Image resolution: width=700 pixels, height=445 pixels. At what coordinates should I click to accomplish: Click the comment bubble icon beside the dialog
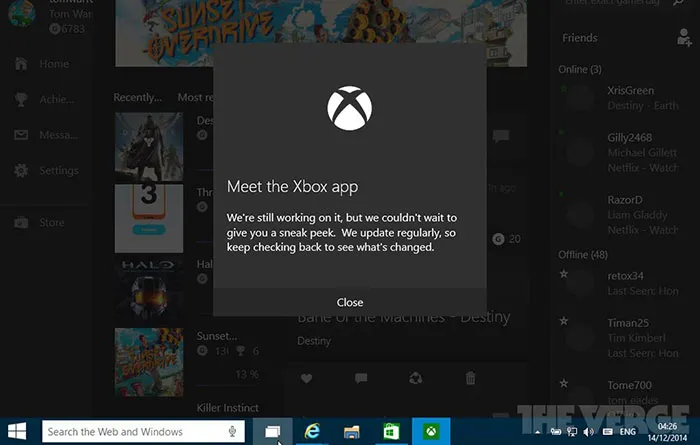tap(501, 136)
